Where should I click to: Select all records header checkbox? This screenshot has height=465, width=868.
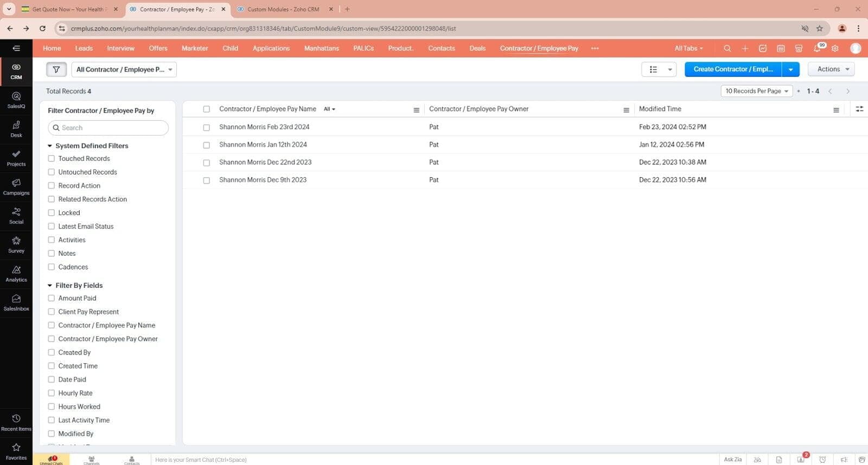206,109
